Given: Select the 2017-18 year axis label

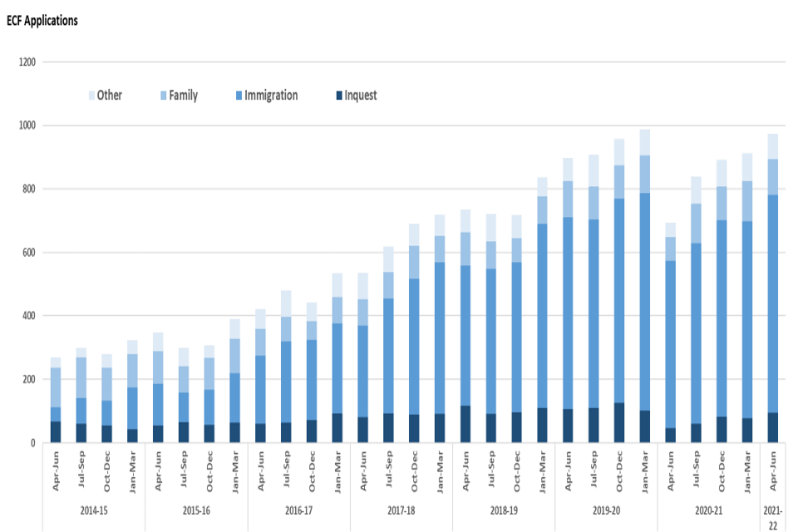Looking at the screenshot, I should click(401, 510).
